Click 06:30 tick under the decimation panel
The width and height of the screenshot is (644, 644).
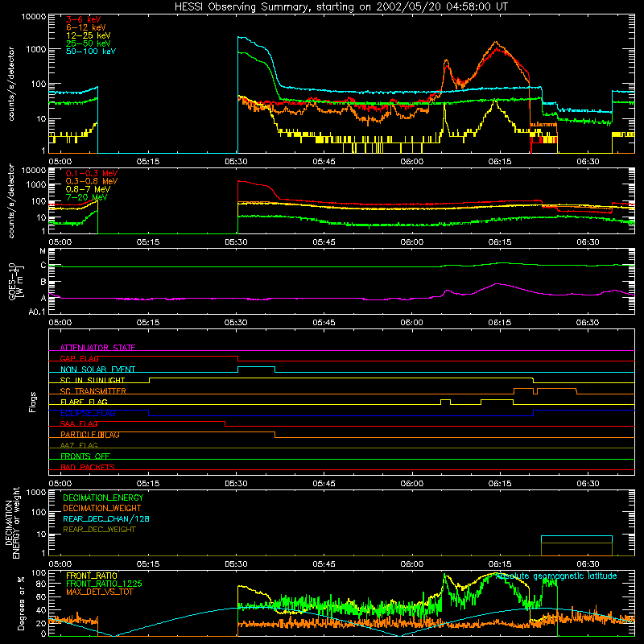(588, 564)
